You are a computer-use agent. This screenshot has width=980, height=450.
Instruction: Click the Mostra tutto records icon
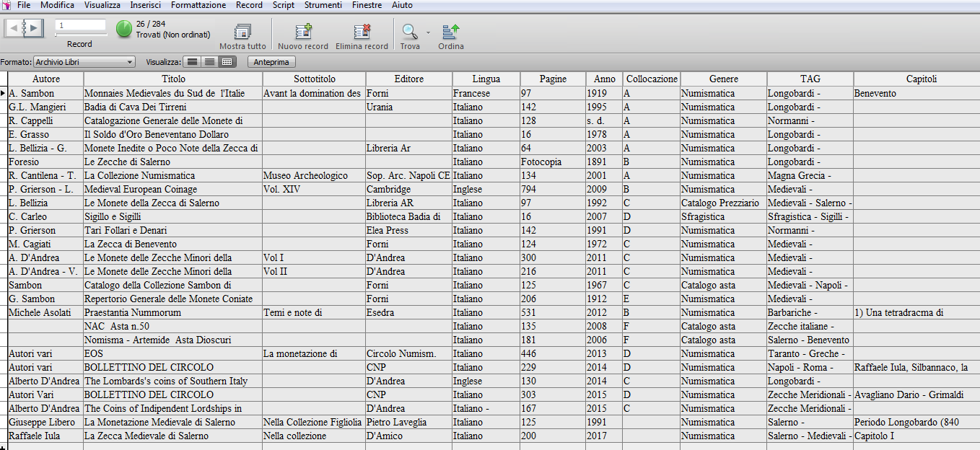tap(242, 31)
